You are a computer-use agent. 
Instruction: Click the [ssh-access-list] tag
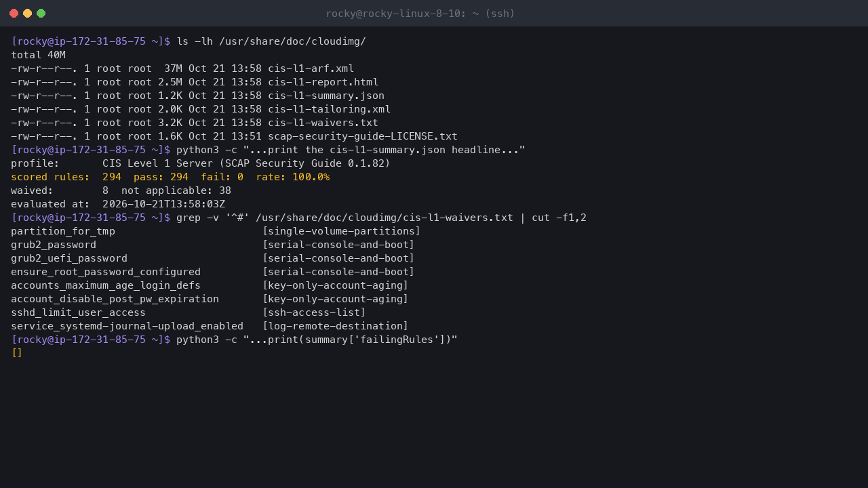pyautogui.click(x=314, y=312)
